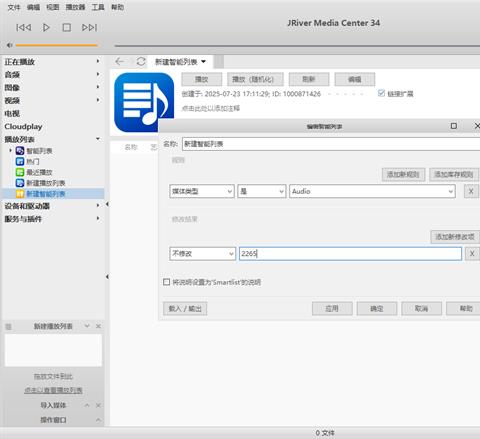Open the 播放器 menu
The height and width of the screenshot is (439, 480).
pos(75,7)
